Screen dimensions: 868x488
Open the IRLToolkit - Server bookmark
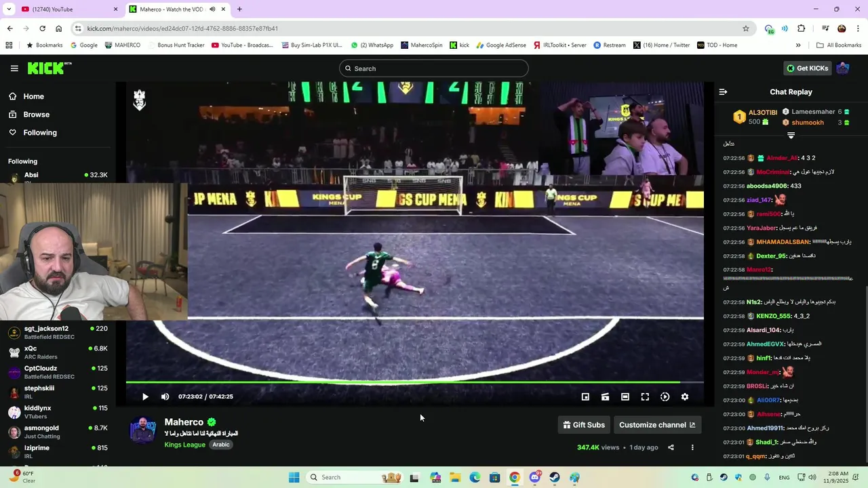[560, 45]
